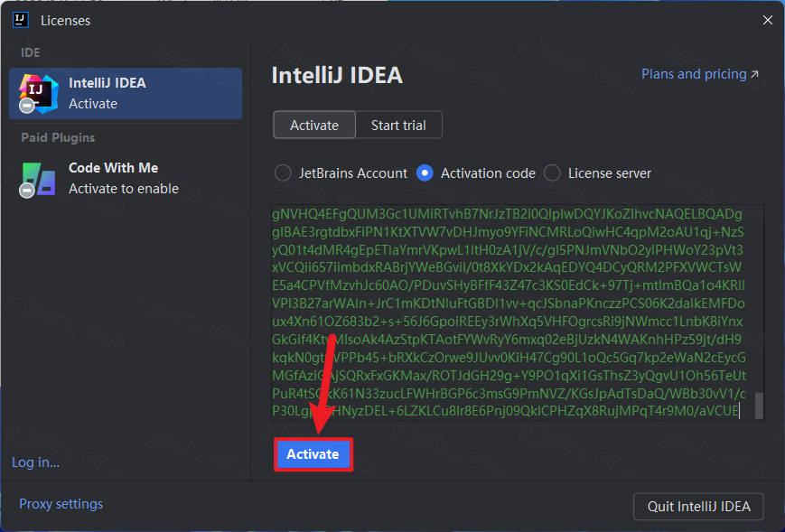The width and height of the screenshot is (785, 532).
Task: Choose the Activation code radio button
Action: click(425, 173)
